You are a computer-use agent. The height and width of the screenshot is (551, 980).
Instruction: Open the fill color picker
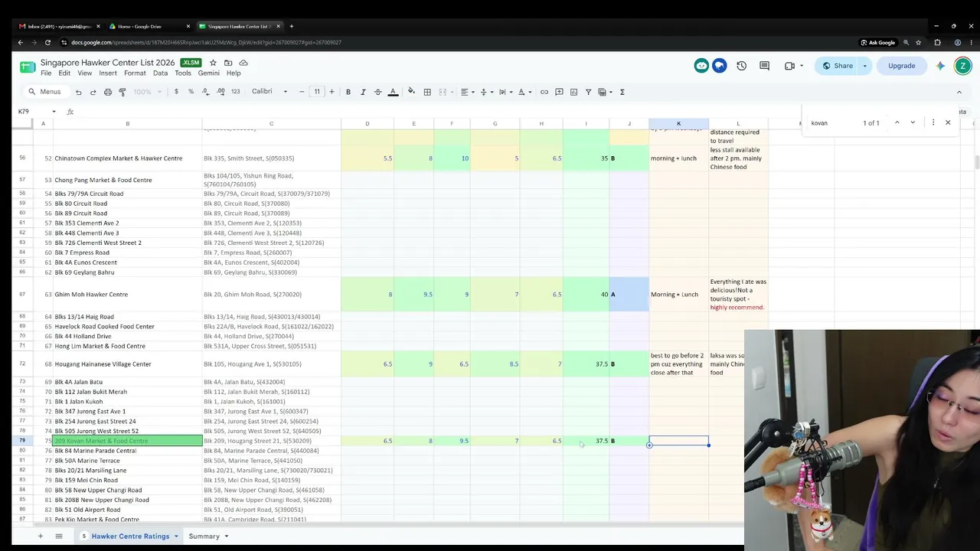click(x=411, y=92)
